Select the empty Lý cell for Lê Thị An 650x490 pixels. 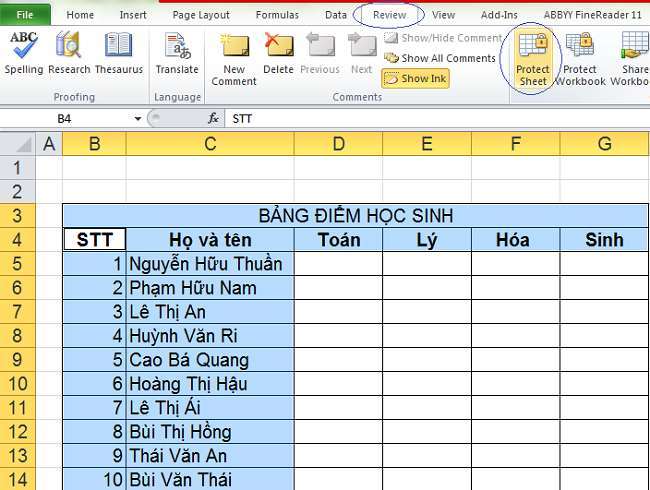pyautogui.click(x=427, y=312)
